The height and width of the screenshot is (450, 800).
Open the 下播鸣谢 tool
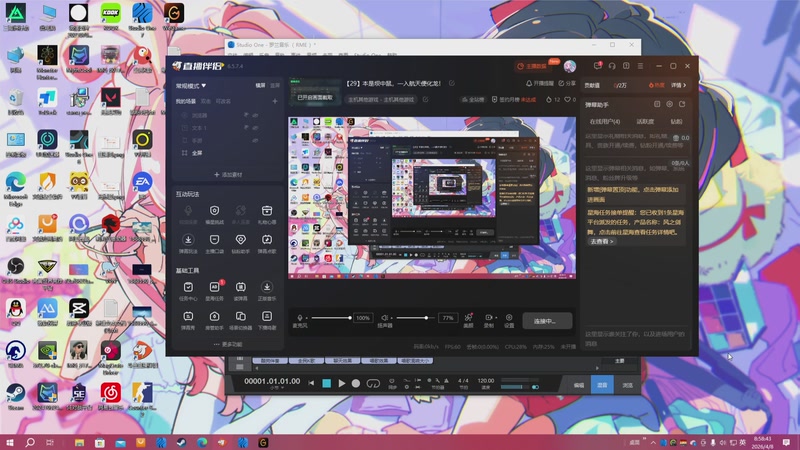coord(267,320)
